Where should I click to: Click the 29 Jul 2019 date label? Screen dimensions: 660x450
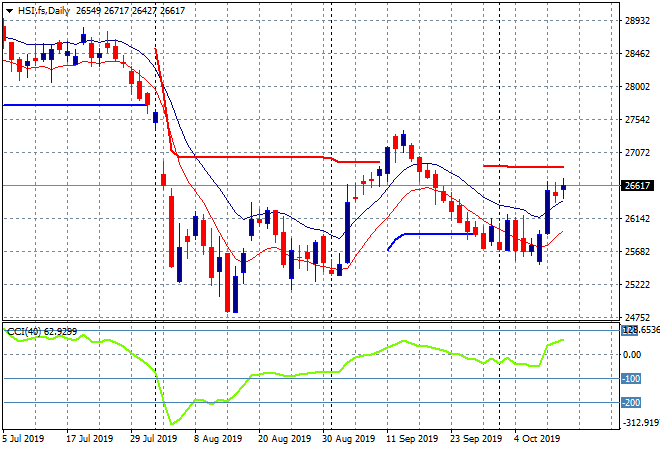click(x=154, y=439)
